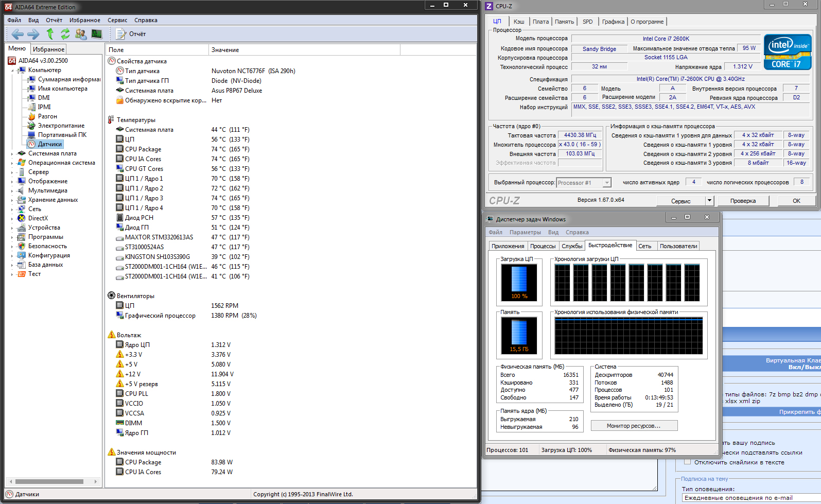Viewport: 821px width, 504px height.
Task: Click the green Refresh arrows icon
Action: pyautogui.click(x=65, y=34)
